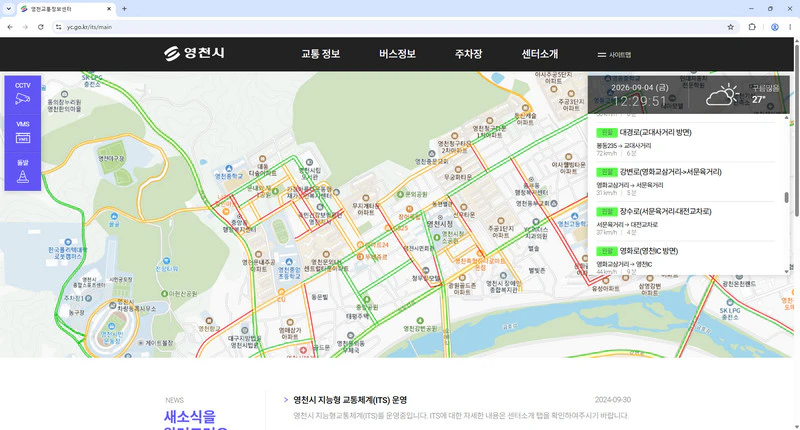Click the 무지개타운 아파트 marker

click(366, 205)
